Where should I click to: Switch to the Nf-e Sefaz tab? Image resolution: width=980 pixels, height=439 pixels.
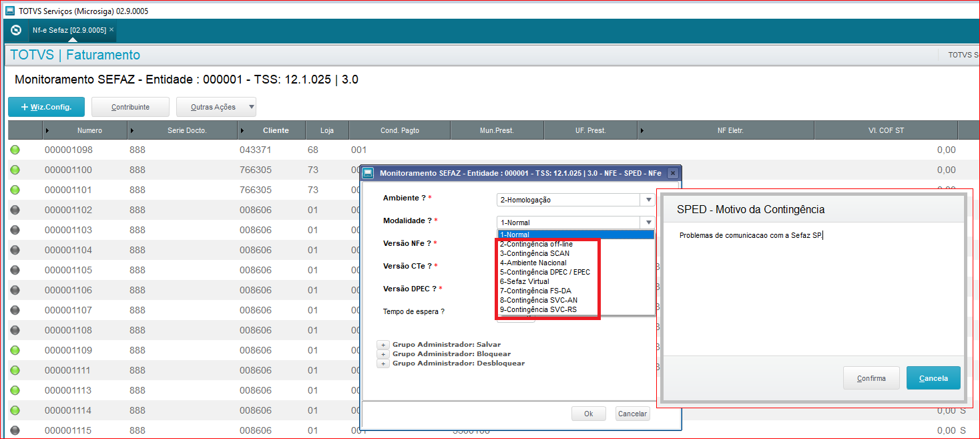tap(69, 30)
